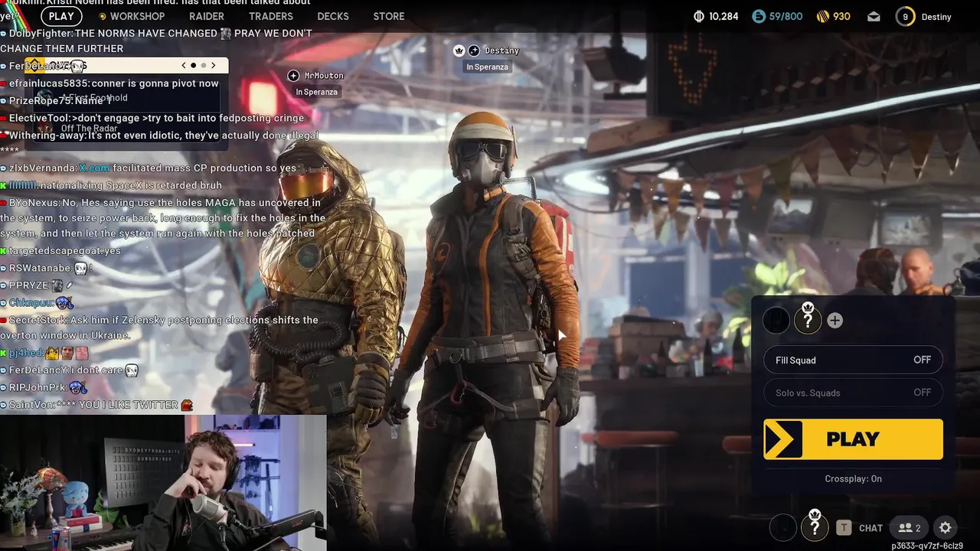This screenshot has height=551, width=980.
Task: Go to previous quest page with left chevron
Action: (x=184, y=66)
